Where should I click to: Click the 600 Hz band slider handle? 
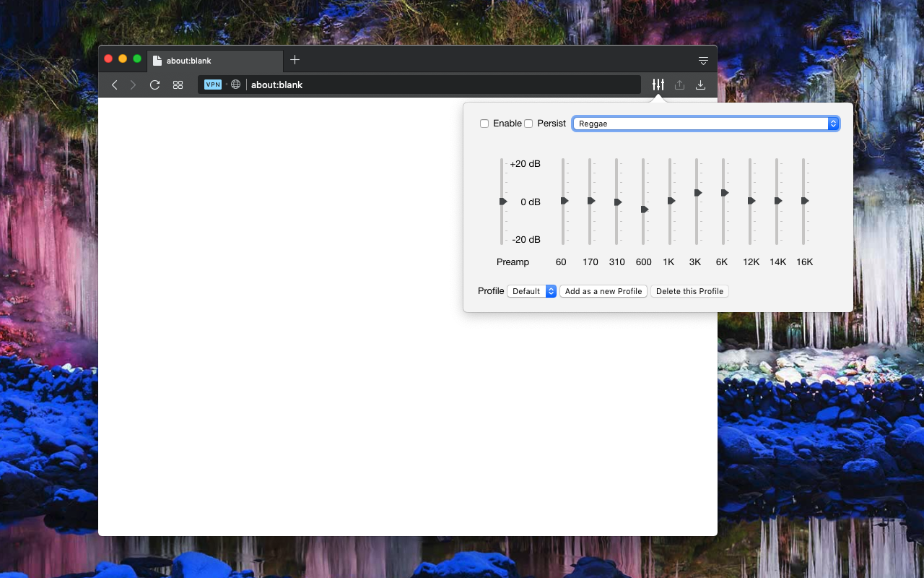pos(645,210)
